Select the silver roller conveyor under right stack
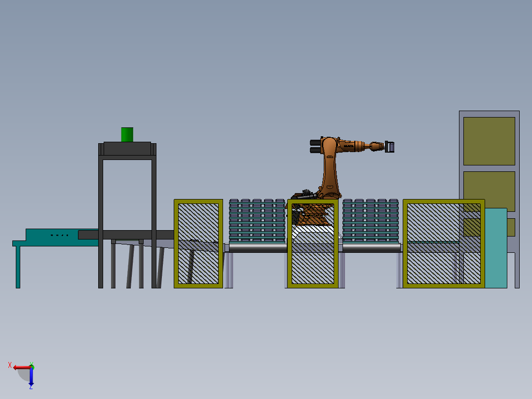 372,247
